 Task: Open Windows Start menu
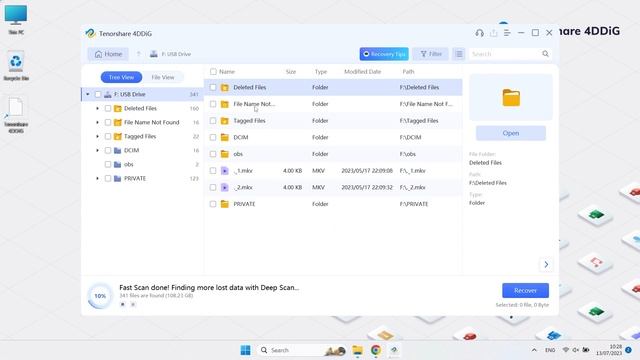point(246,350)
